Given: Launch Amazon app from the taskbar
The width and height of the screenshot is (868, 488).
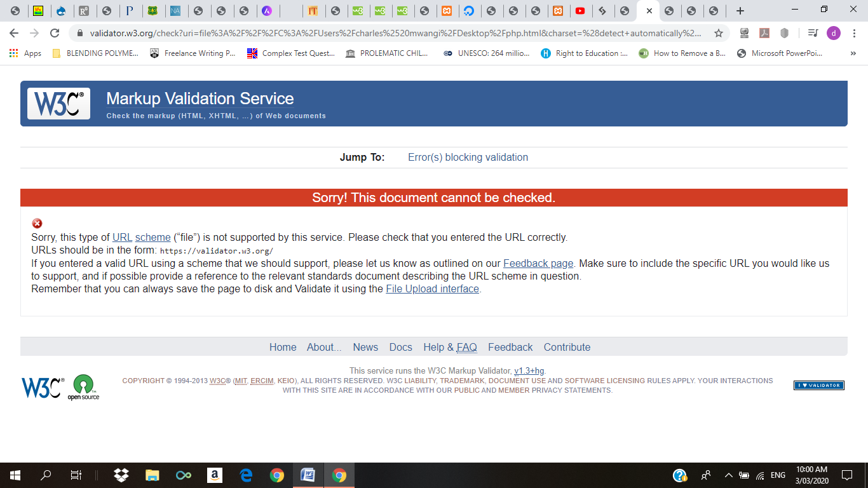Looking at the screenshot, I should (x=214, y=475).
